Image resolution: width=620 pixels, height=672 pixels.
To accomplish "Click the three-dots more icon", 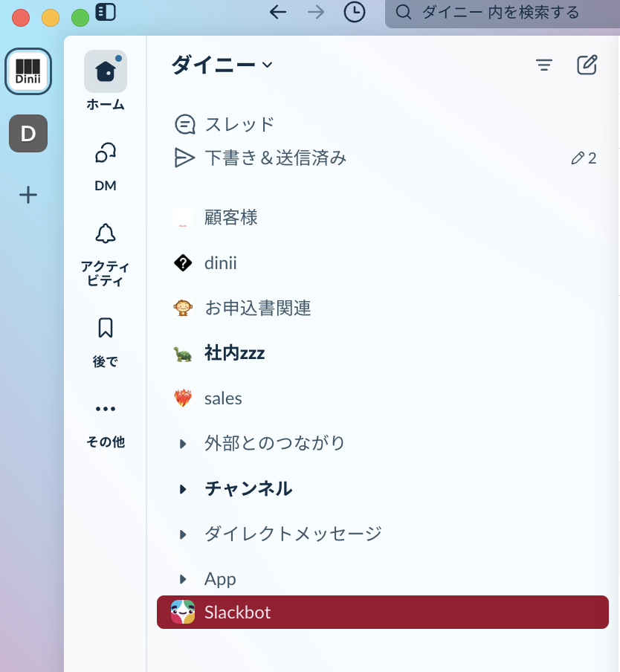I will (x=106, y=409).
